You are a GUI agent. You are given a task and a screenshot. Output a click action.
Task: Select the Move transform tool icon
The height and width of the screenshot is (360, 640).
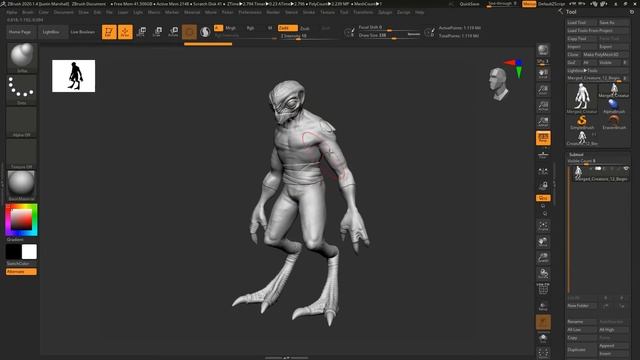point(142,32)
